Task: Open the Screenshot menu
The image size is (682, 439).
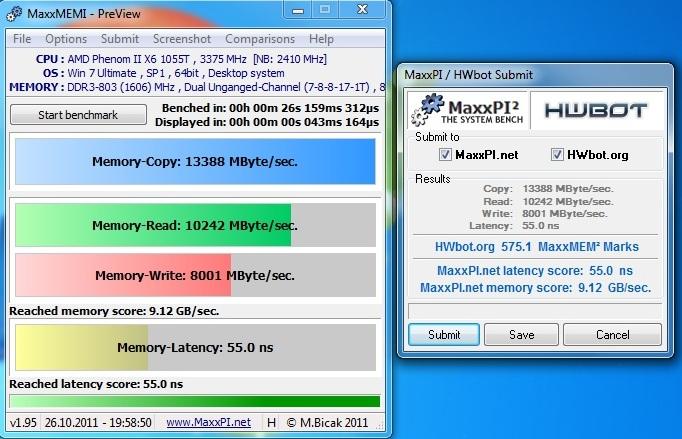Action: point(182,39)
